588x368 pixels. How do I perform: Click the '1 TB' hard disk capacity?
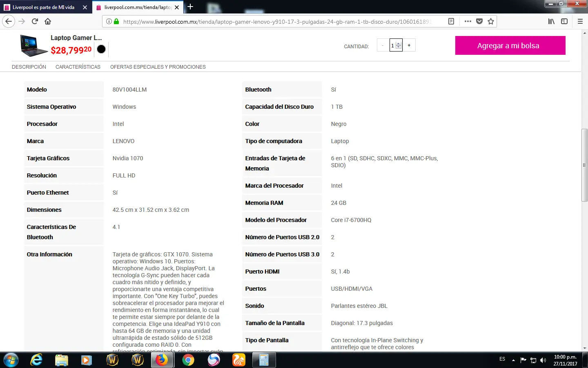click(x=337, y=107)
